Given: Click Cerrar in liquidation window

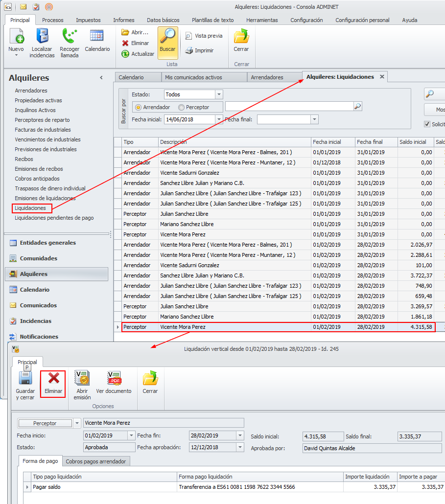Looking at the screenshot, I should (x=150, y=383).
